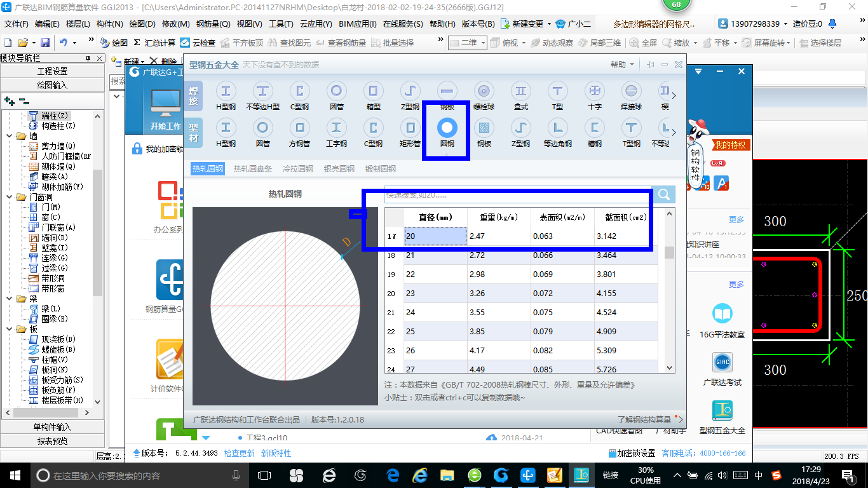Click the quick search input field
Viewport: 868px width, 488px height.
tap(518, 194)
